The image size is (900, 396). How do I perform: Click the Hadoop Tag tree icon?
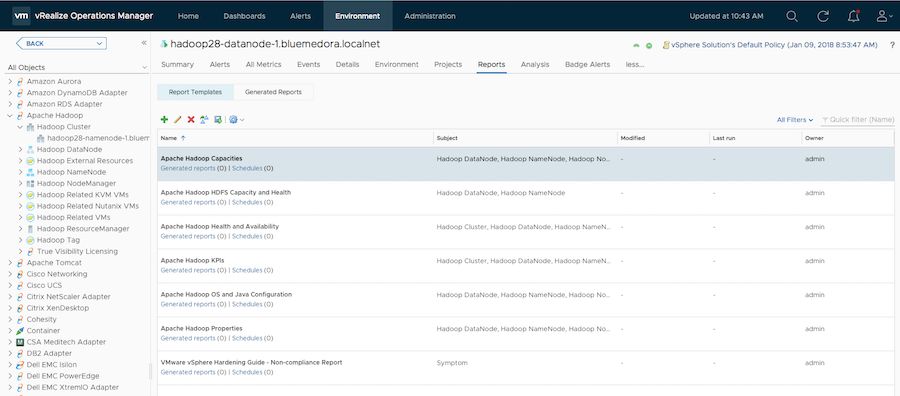click(x=30, y=240)
